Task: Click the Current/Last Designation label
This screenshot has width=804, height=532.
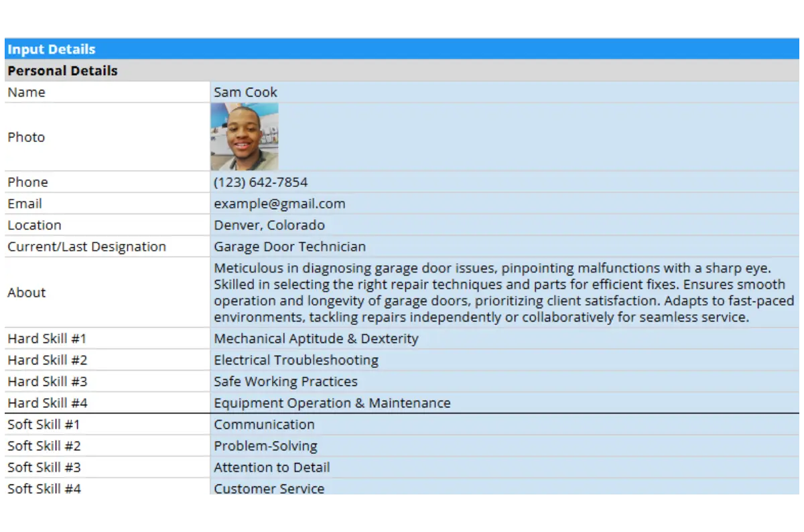Action: pos(86,247)
